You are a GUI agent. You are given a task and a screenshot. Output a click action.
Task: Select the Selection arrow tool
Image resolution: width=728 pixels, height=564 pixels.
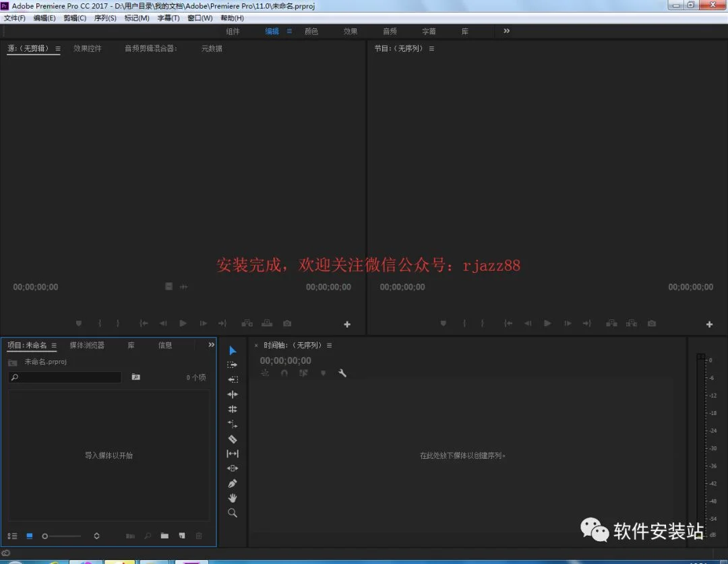click(x=233, y=350)
